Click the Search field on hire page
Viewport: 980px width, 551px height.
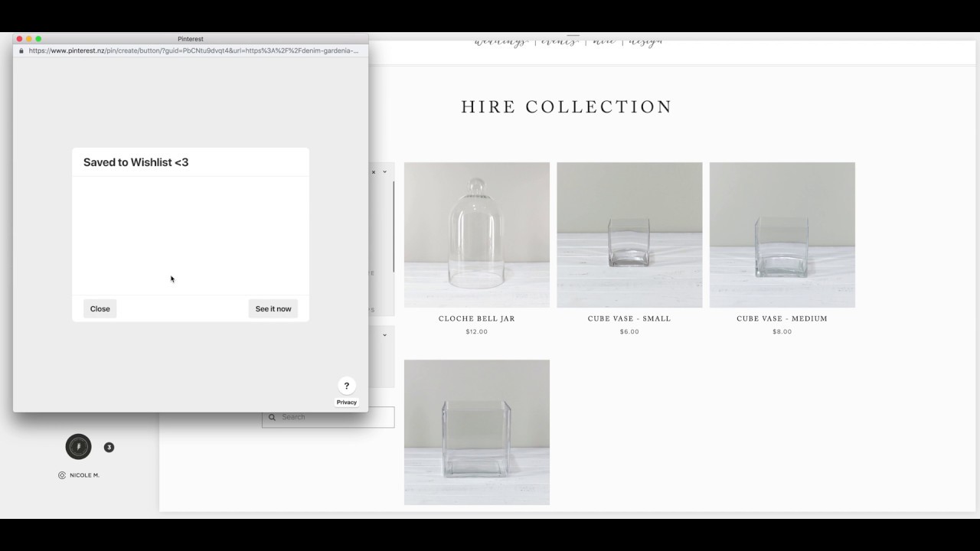[328, 417]
